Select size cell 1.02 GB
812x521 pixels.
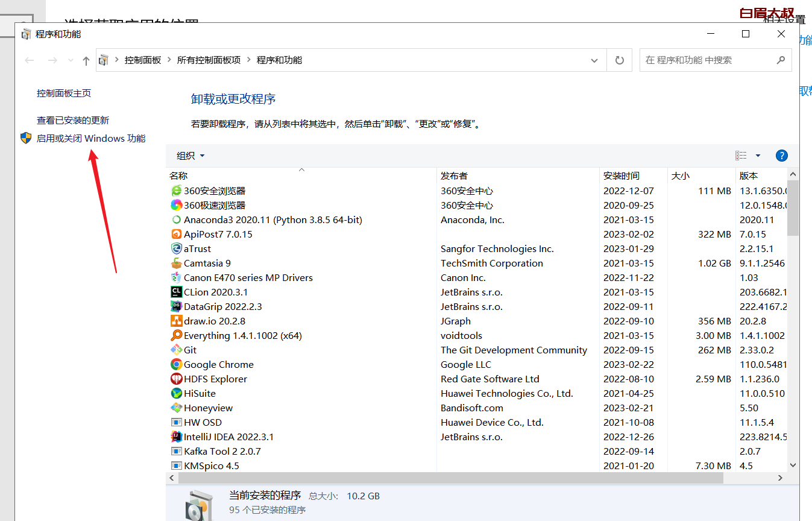coord(715,263)
